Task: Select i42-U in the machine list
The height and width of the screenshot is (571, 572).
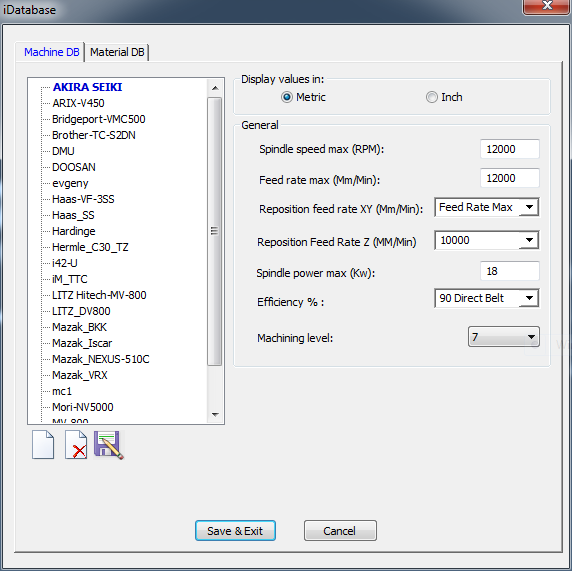Action: (x=65, y=263)
